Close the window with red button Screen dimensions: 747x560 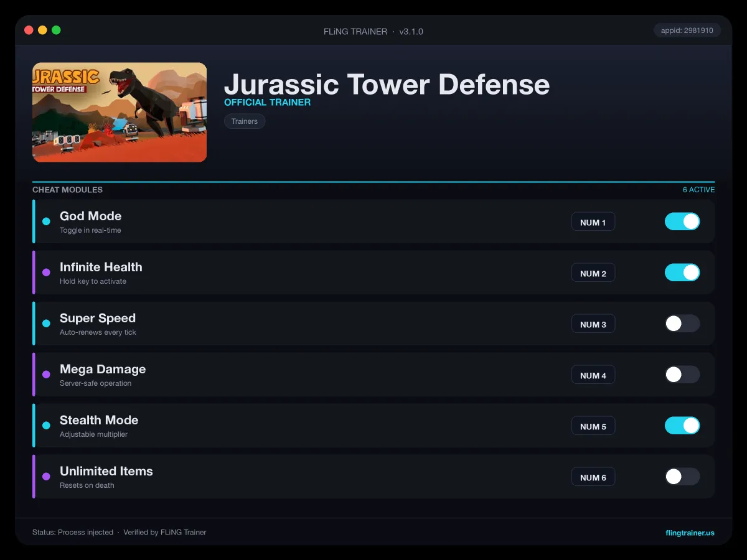tap(29, 30)
